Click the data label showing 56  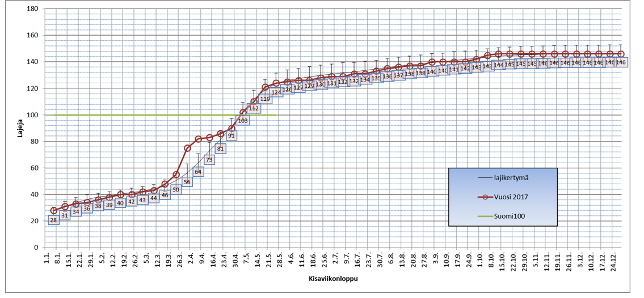pos(187,182)
